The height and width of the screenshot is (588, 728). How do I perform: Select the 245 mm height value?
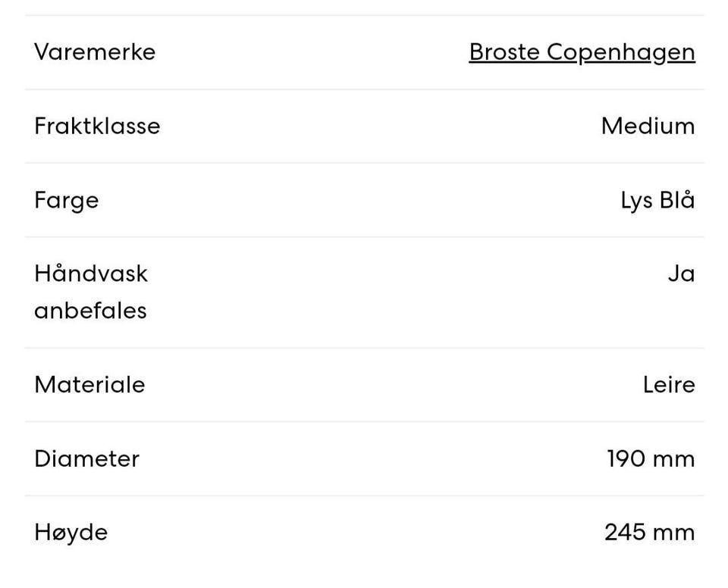(650, 533)
